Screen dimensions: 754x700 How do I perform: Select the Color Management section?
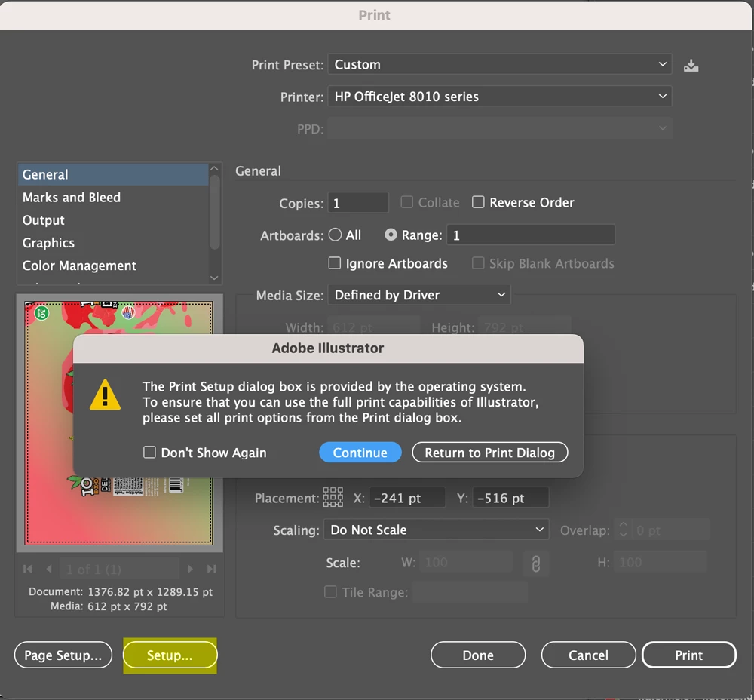tap(114, 265)
